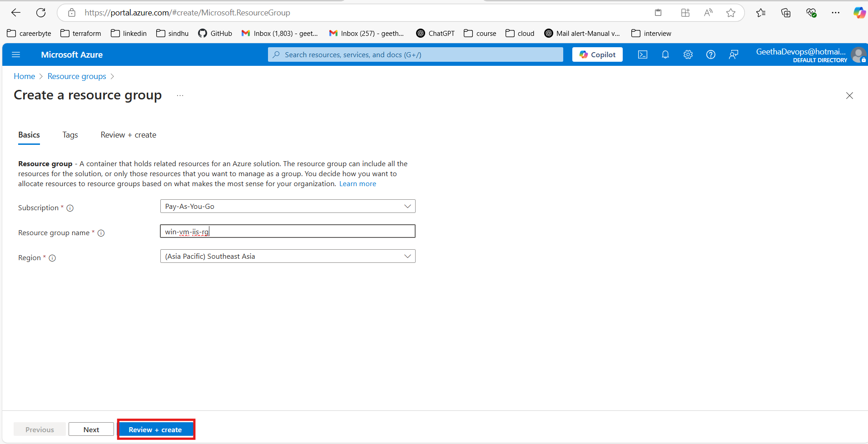Show Resource group name info tooltip

click(101, 233)
